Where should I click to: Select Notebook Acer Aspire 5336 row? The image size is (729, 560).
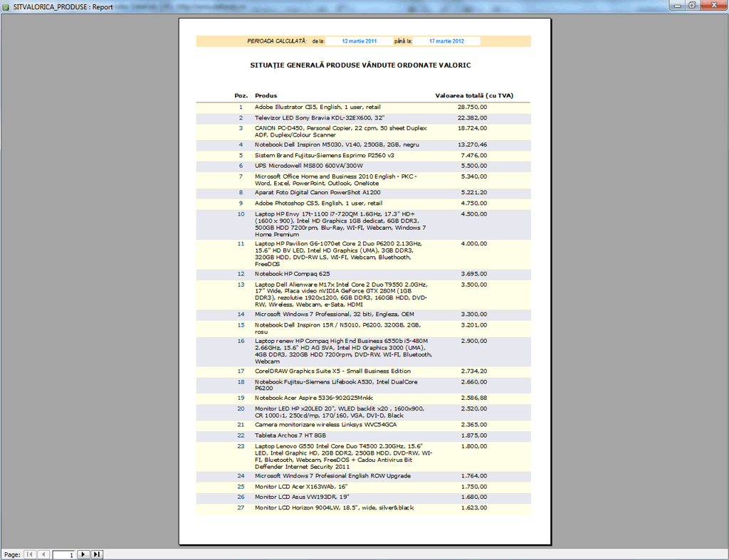[x=363, y=398]
